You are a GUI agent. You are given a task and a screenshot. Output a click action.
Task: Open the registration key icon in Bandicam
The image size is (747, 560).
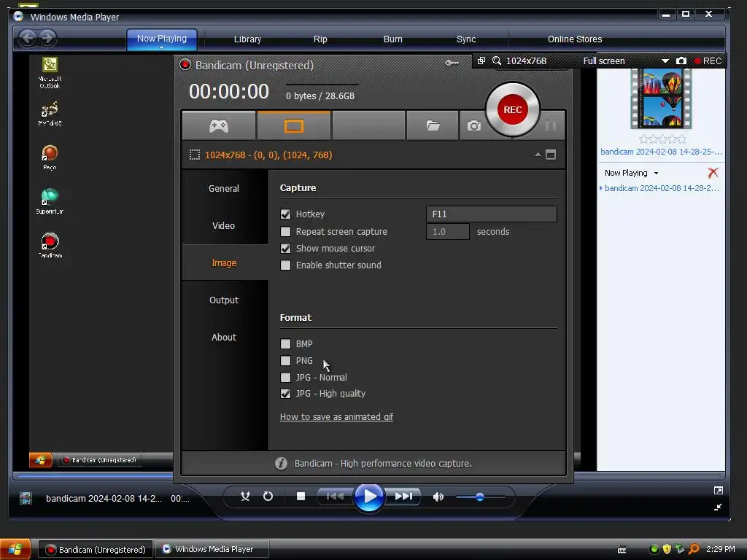[452, 63]
